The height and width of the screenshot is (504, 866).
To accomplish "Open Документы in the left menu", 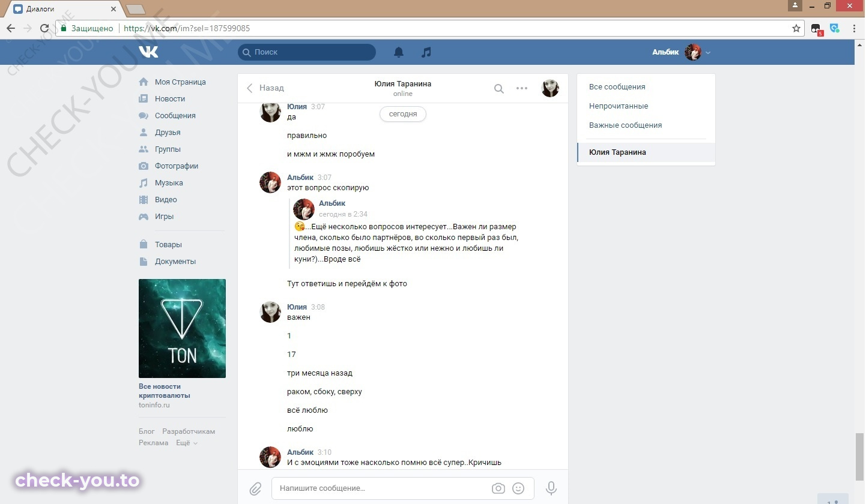I will 175,262.
